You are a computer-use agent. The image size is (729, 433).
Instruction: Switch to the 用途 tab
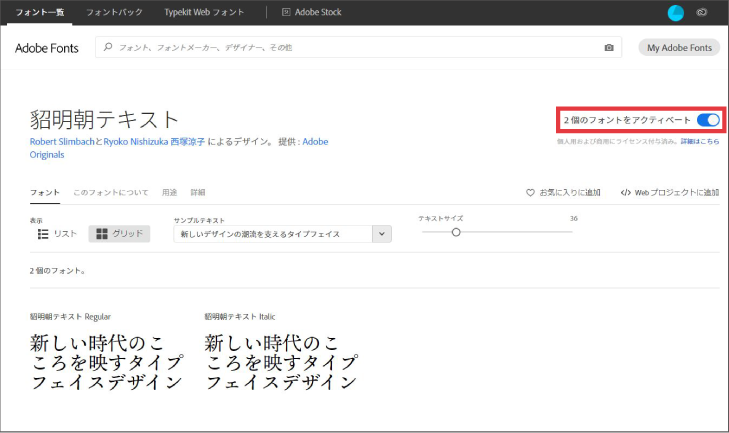[x=169, y=193]
